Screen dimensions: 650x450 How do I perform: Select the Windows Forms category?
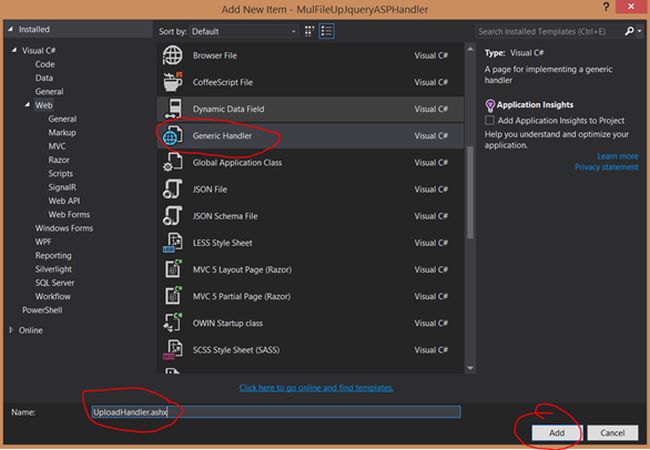pos(64,228)
